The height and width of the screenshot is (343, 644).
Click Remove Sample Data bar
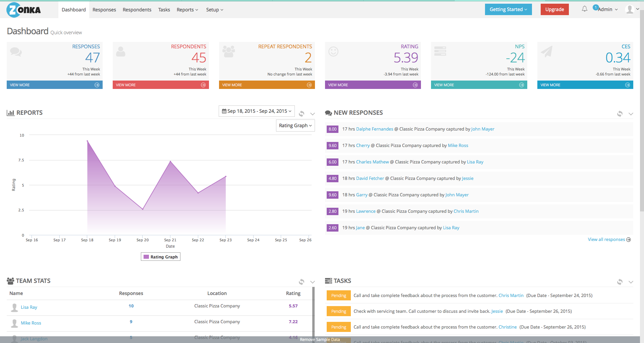(x=320, y=340)
